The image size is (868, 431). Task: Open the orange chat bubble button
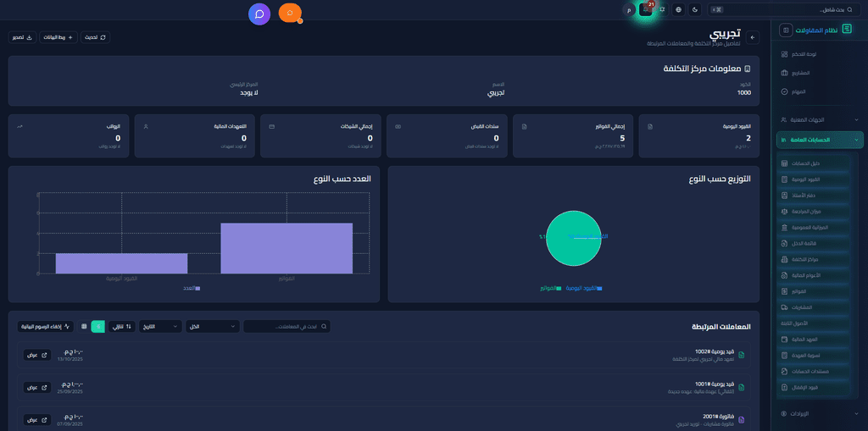[x=290, y=13]
